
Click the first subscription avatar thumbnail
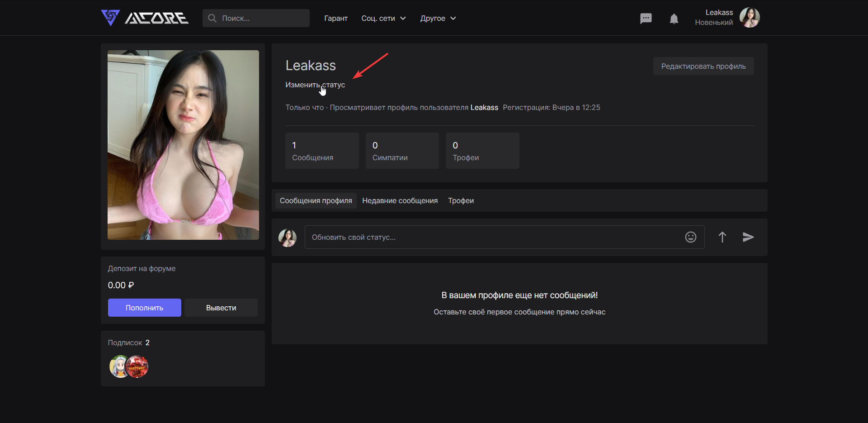point(118,366)
